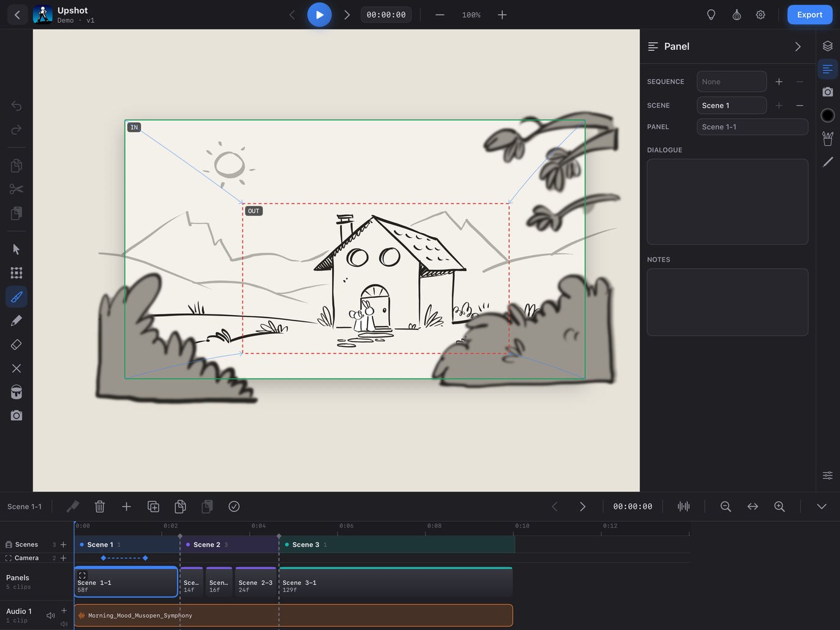This screenshot has width=840, height=630.
Task: Open the Scene field showing Scene 1
Action: (732, 106)
